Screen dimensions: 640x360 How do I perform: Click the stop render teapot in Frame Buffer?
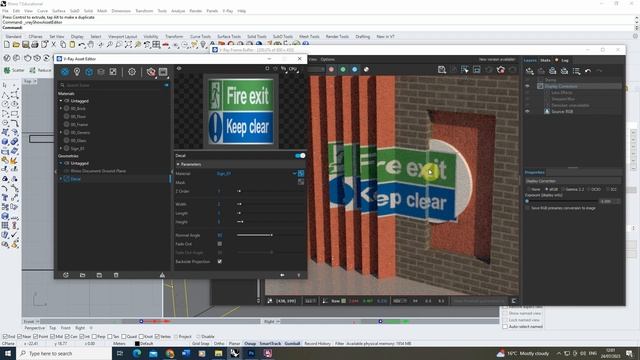pos(501,70)
